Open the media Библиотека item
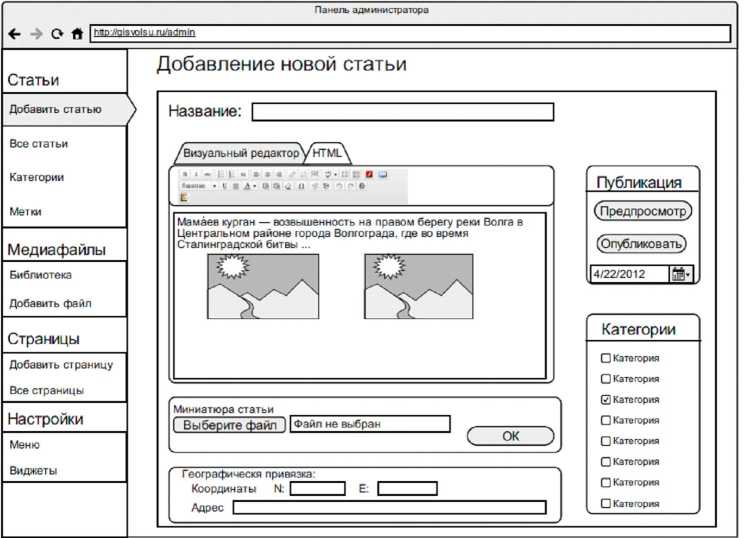 [40, 275]
